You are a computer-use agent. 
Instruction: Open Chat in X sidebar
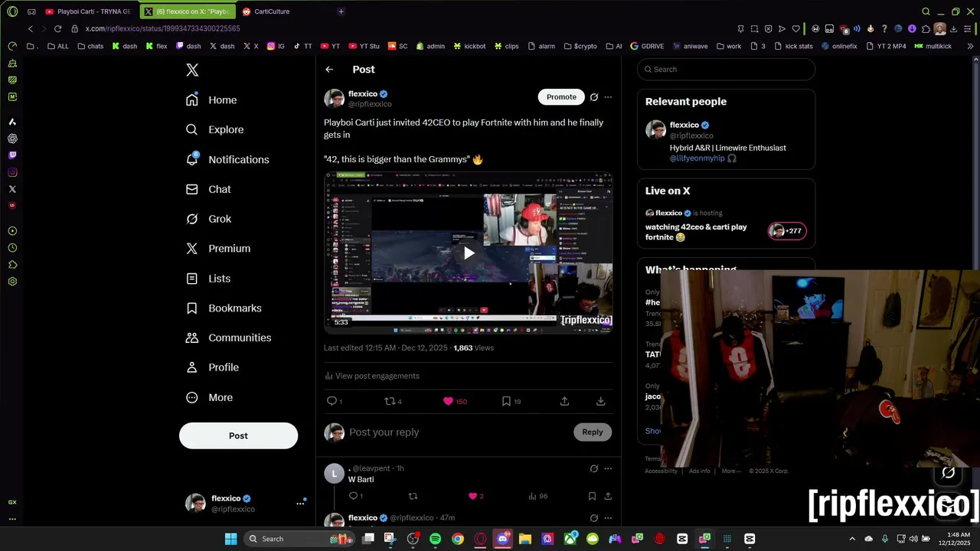(x=208, y=189)
